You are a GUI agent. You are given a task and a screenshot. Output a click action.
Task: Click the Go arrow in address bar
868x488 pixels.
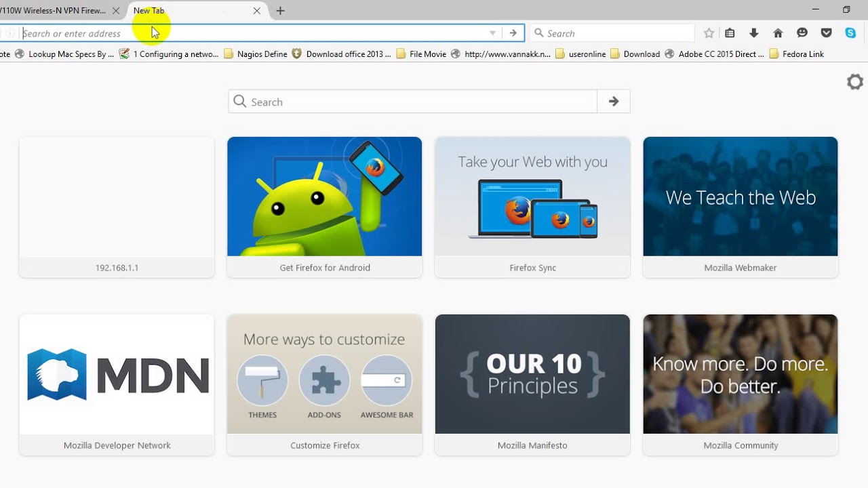pyautogui.click(x=513, y=33)
